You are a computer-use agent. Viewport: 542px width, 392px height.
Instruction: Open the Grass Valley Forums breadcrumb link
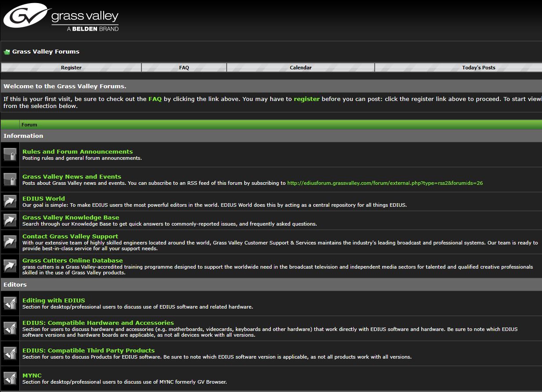tap(46, 51)
